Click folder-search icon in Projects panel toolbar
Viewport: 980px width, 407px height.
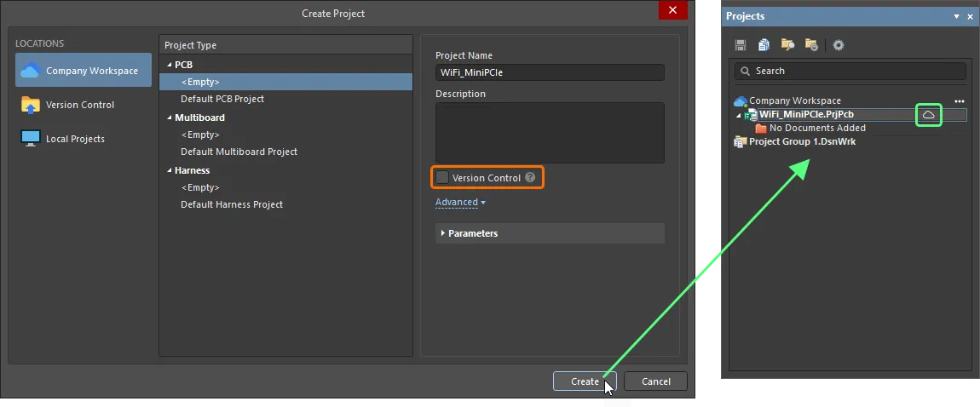[x=787, y=45]
